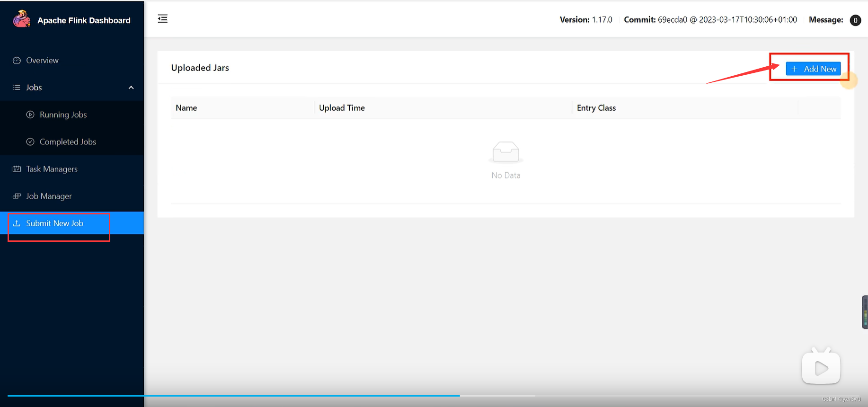Click the Apache Flink squirrel logo

(22, 19)
